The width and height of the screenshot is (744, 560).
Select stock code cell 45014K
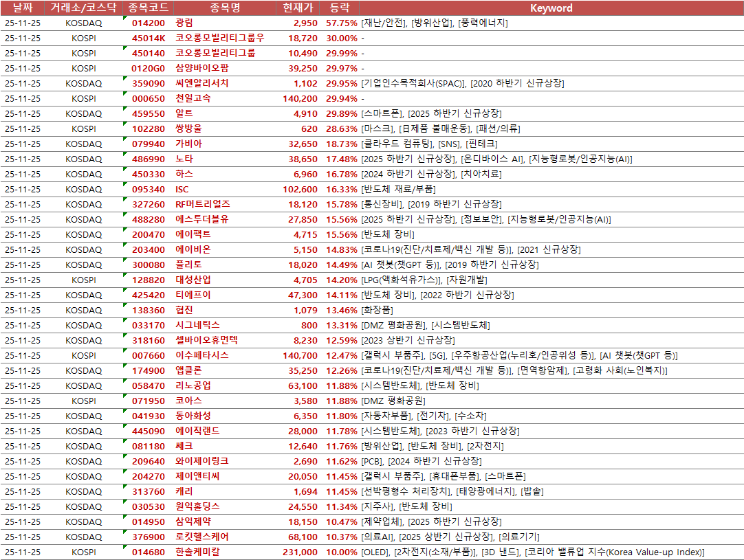(149, 38)
